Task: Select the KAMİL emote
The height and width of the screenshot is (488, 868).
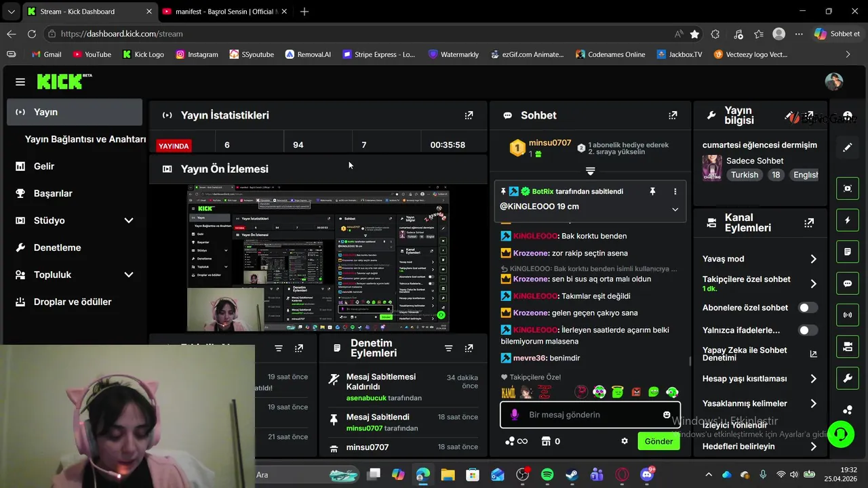Action: coord(508,392)
